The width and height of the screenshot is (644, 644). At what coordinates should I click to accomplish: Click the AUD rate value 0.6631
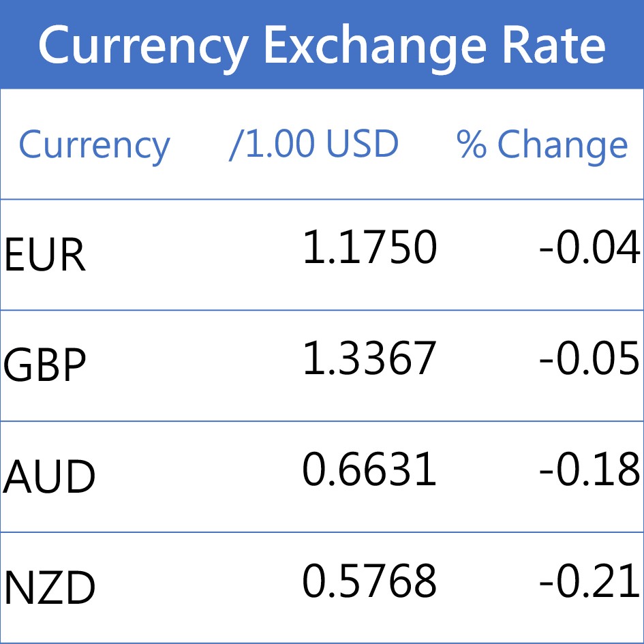pyautogui.click(x=369, y=470)
